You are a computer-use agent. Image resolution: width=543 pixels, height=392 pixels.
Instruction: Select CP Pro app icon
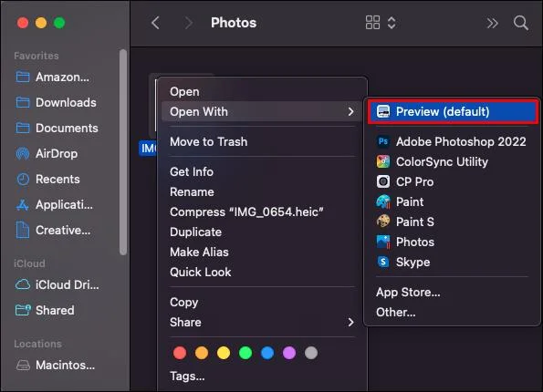coord(383,181)
